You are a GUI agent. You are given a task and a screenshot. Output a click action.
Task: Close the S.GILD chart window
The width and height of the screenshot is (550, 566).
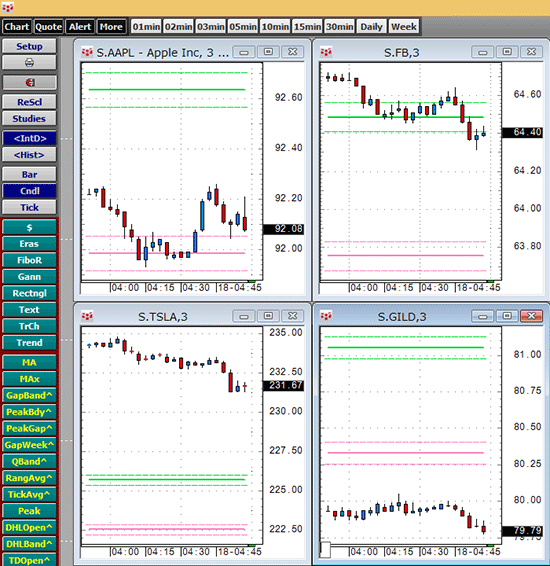coord(532,316)
